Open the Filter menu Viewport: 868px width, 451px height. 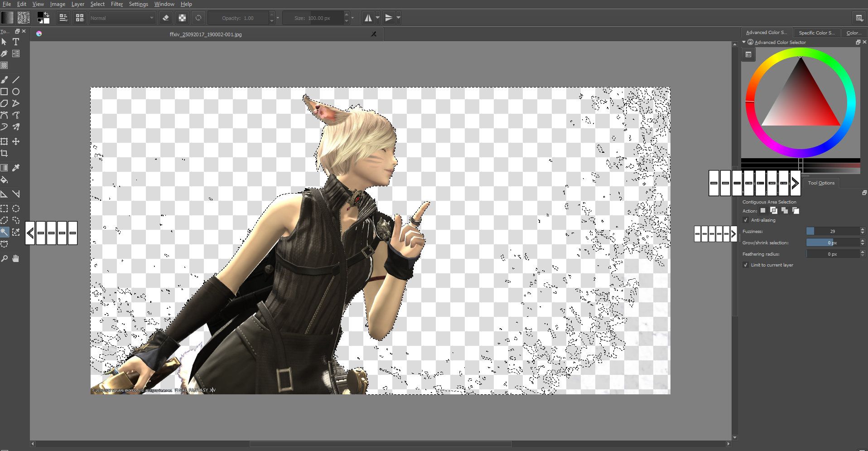click(117, 4)
